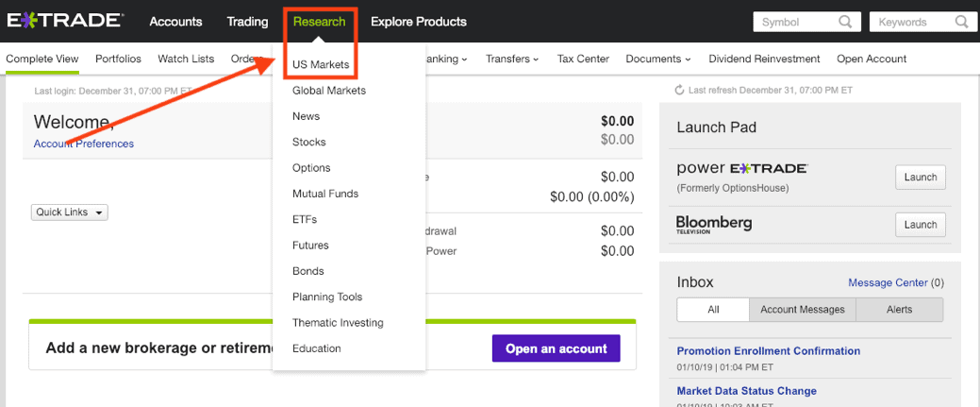This screenshot has width=980, height=407.
Task: Click the Inbox heading
Action: (x=695, y=282)
